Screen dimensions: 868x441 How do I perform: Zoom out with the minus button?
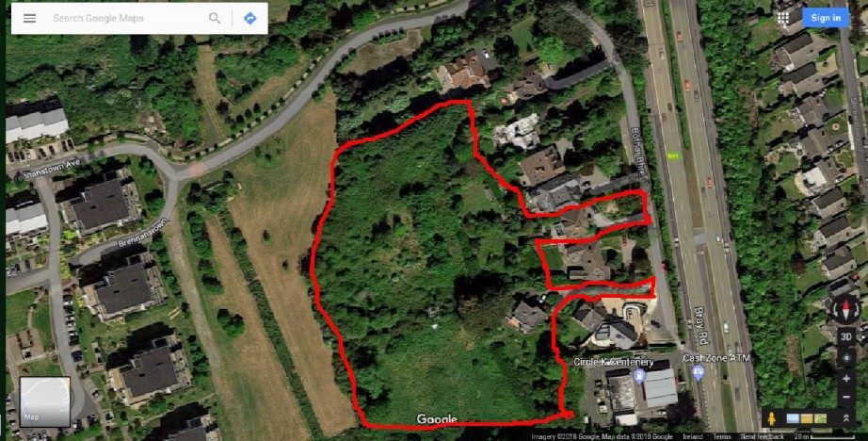pos(846,398)
